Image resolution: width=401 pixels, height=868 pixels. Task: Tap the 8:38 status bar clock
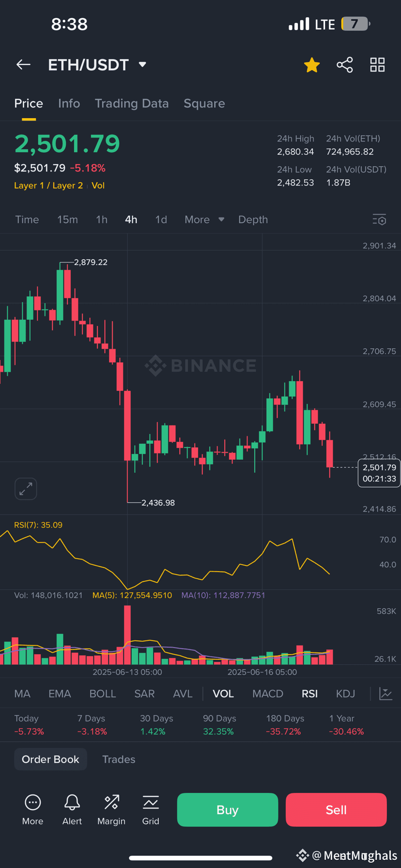coord(69,24)
